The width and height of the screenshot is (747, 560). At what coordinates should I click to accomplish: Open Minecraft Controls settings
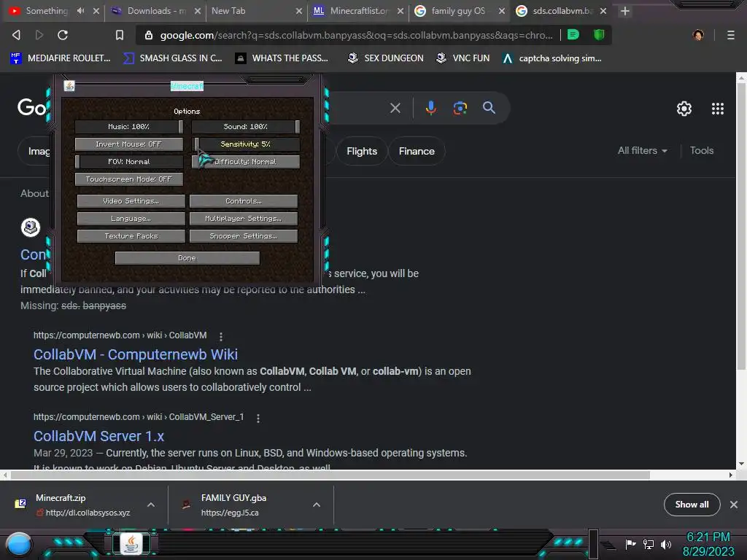point(244,201)
